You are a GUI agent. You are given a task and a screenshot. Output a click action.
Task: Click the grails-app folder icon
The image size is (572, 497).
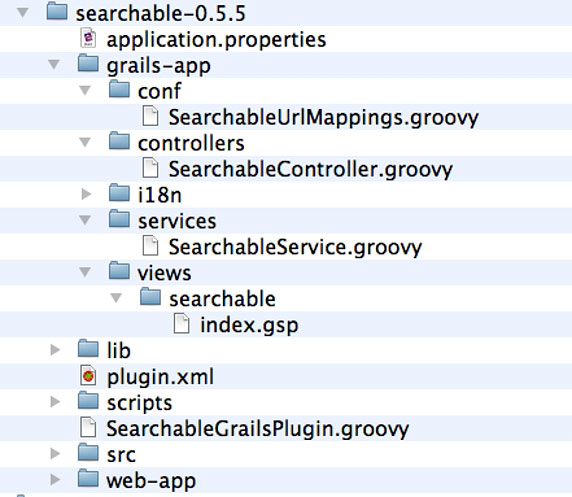[88, 63]
